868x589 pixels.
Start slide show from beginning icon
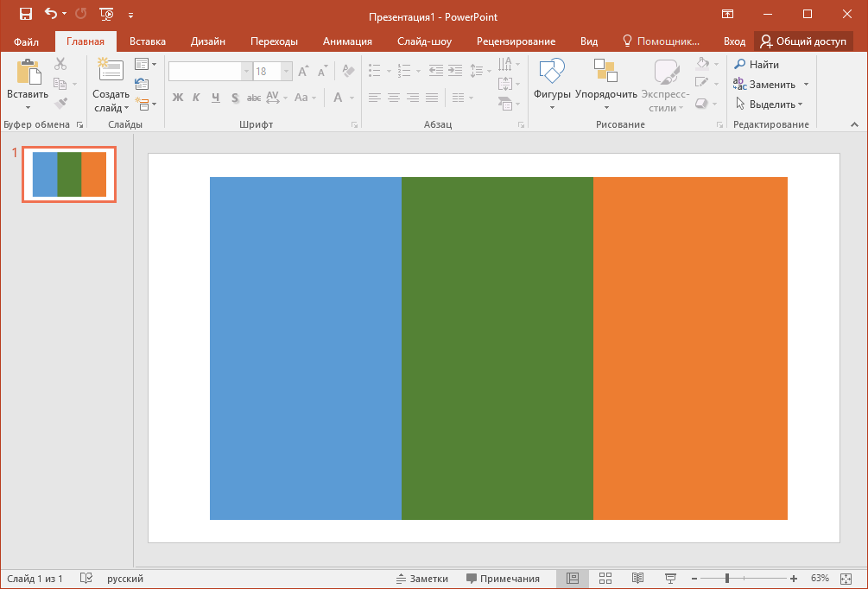tap(106, 15)
